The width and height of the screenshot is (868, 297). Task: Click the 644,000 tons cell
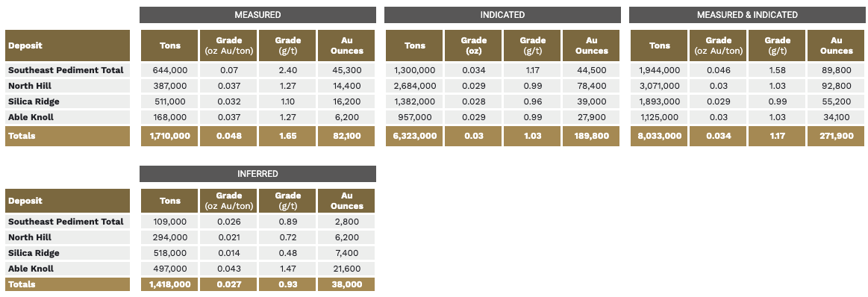click(170, 70)
